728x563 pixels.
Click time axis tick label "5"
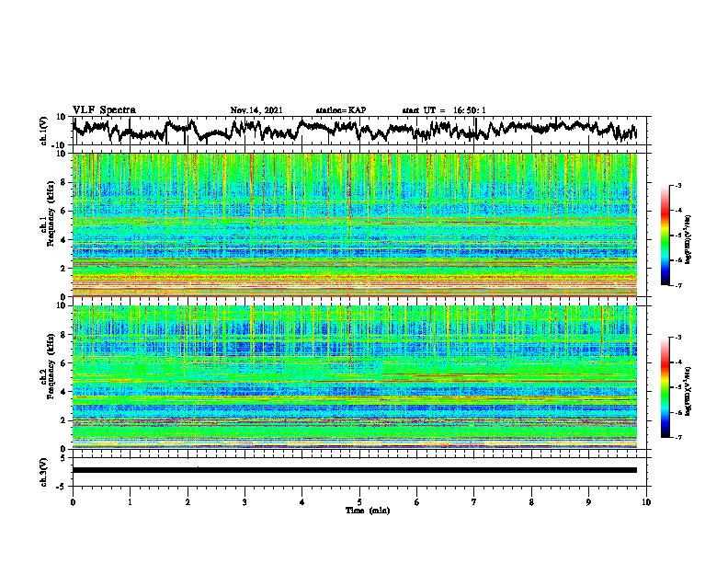[359, 502]
